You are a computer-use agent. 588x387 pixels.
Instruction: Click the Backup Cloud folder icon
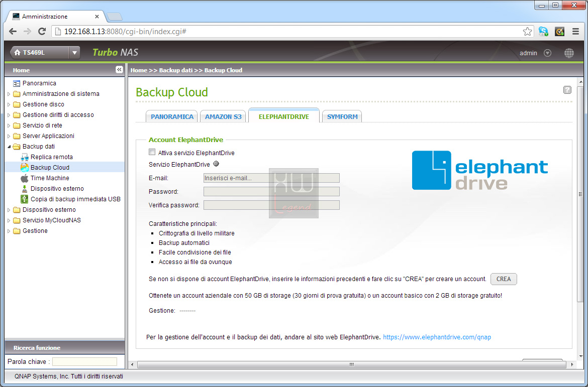25,168
